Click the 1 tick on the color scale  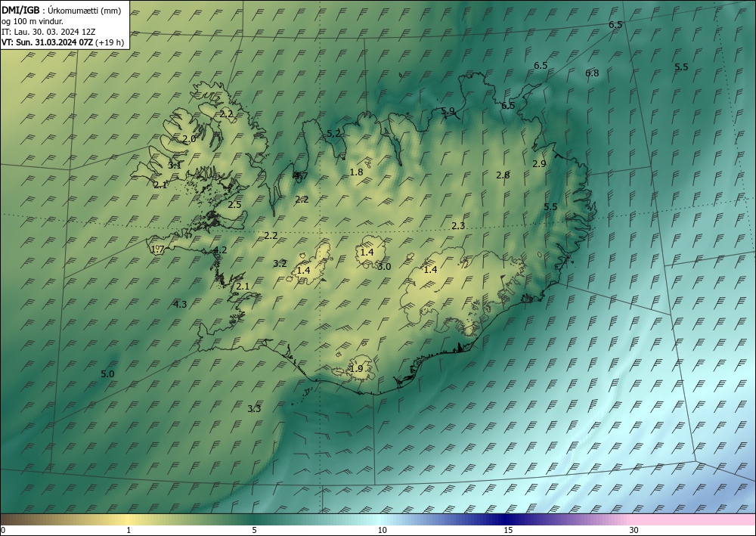coord(129,531)
